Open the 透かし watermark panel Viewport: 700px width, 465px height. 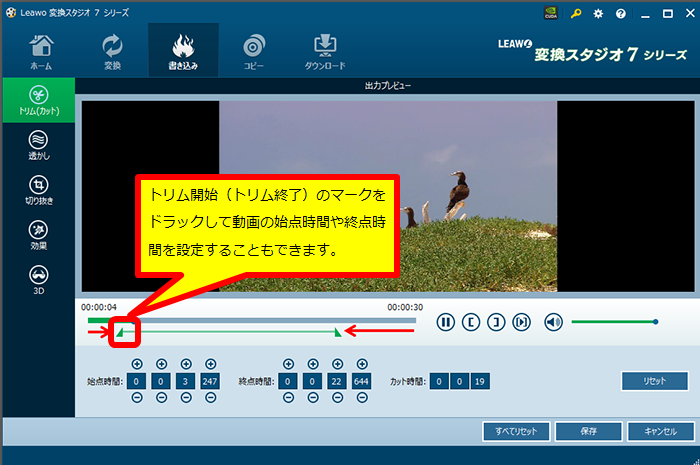pyautogui.click(x=37, y=145)
